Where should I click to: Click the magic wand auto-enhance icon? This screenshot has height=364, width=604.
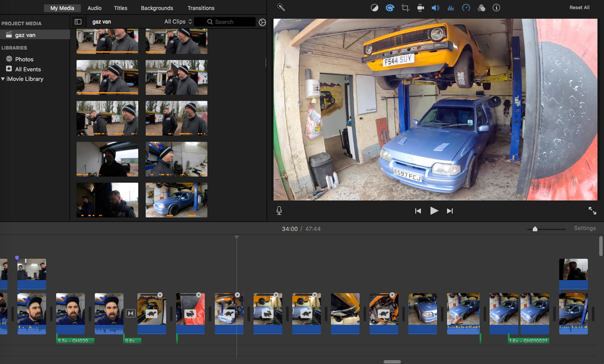(281, 7)
